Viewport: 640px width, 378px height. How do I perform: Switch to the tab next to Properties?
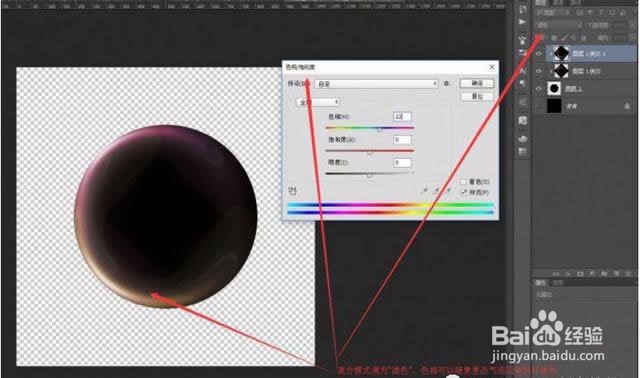click(x=558, y=283)
